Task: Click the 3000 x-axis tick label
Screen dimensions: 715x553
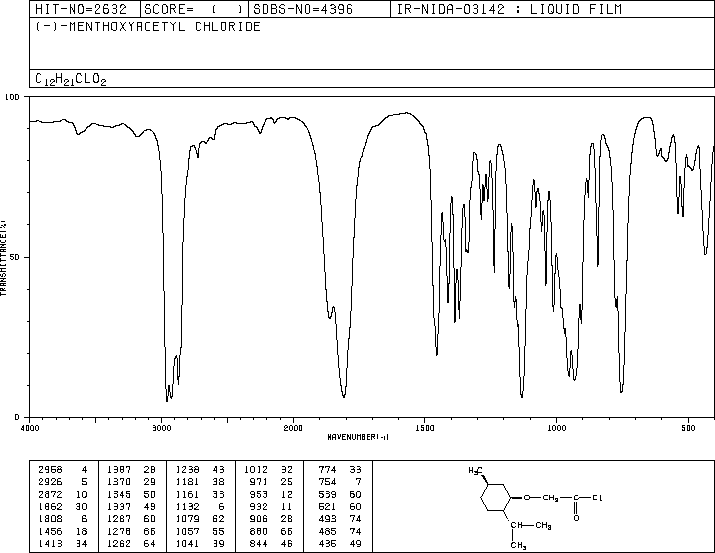Action: click(x=161, y=428)
